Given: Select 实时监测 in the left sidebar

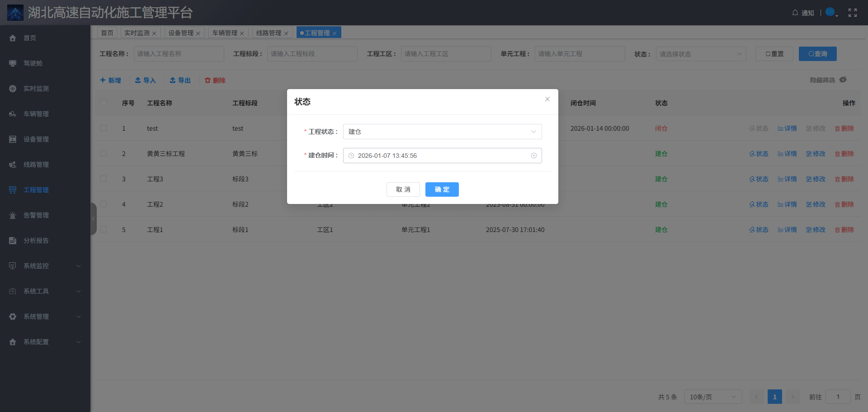Looking at the screenshot, I should (x=36, y=89).
